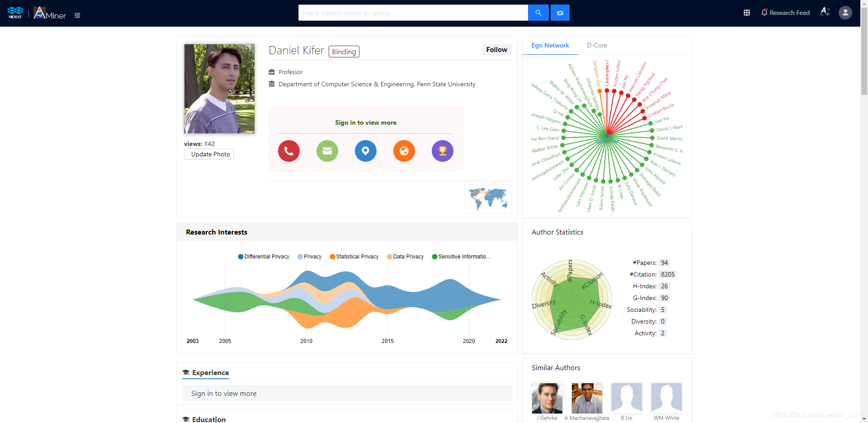The image size is (868, 423).
Task: Click the C. Lee Giles node label
Action: tap(548, 128)
